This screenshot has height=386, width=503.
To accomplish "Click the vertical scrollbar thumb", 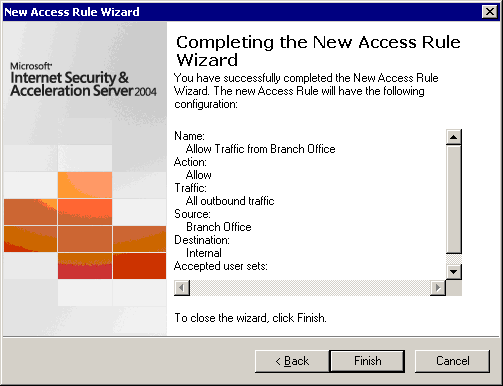I will [x=453, y=199].
